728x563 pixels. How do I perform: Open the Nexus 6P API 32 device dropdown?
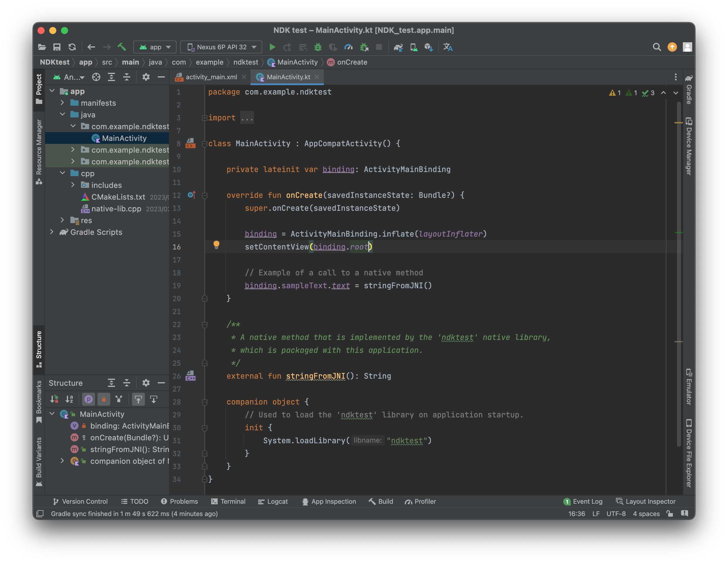(221, 47)
